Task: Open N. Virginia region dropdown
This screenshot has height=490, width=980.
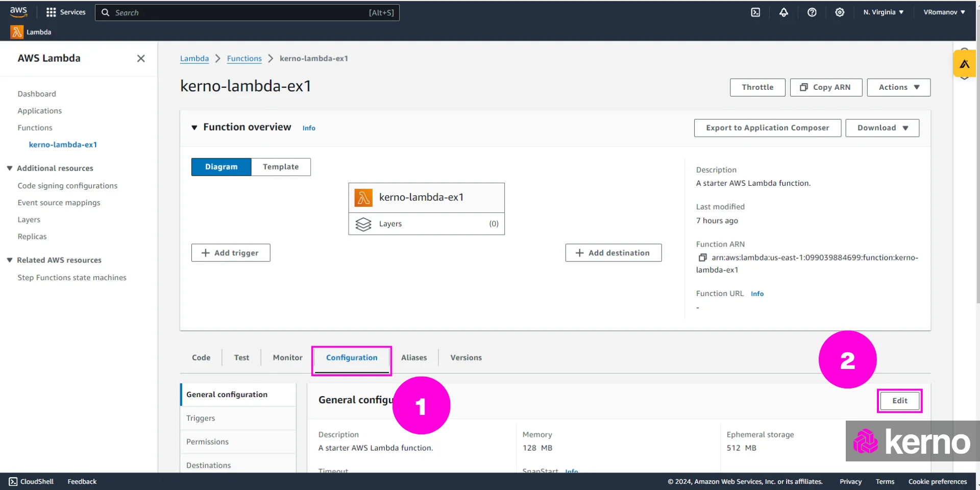Action: point(883,12)
